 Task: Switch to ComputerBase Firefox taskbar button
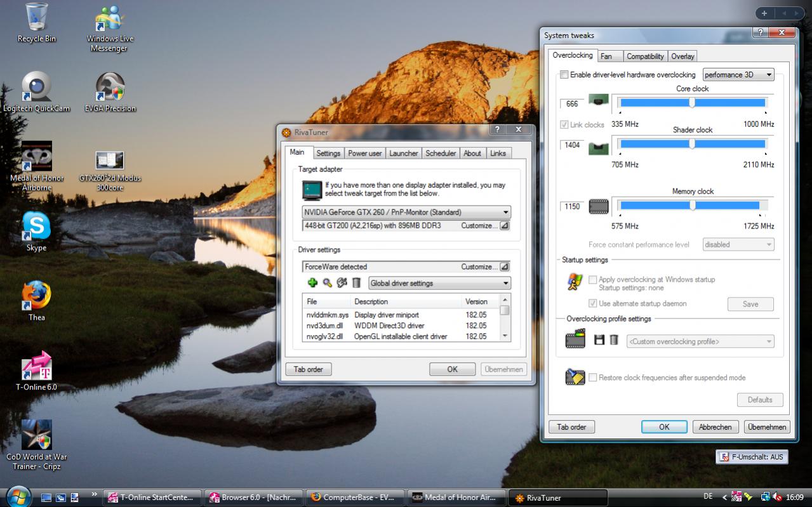click(x=355, y=497)
